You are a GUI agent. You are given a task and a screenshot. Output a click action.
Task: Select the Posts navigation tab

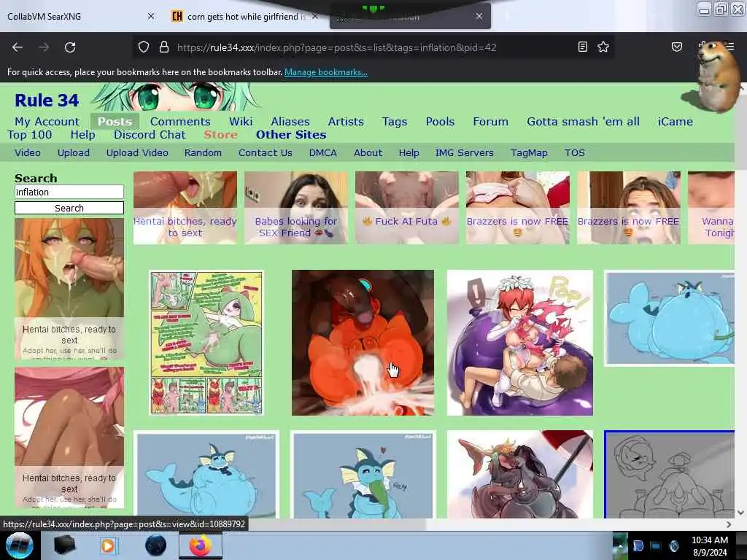115,122
